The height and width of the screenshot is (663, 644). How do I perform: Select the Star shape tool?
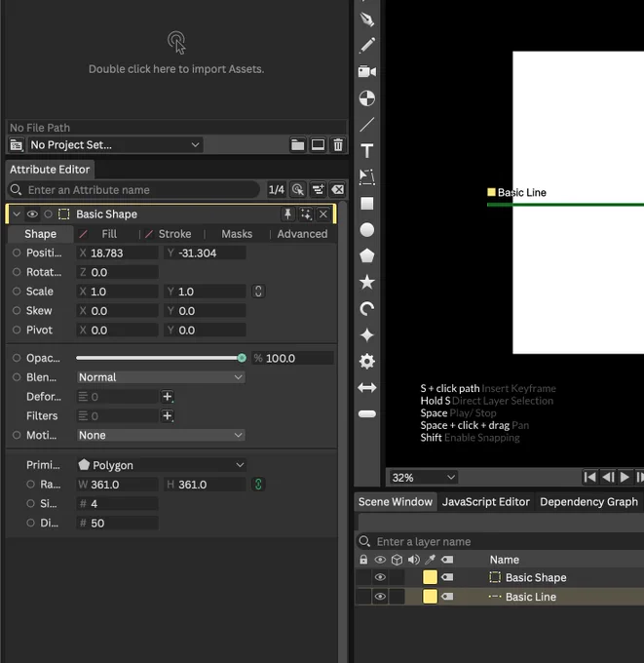[x=366, y=282]
